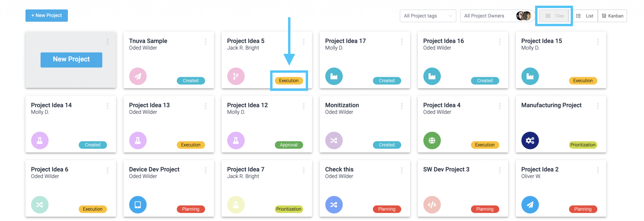Open the three-dot menu on Monitization card
Image resolution: width=644 pixels, height=221 pixels.
(x=402, y=106)
